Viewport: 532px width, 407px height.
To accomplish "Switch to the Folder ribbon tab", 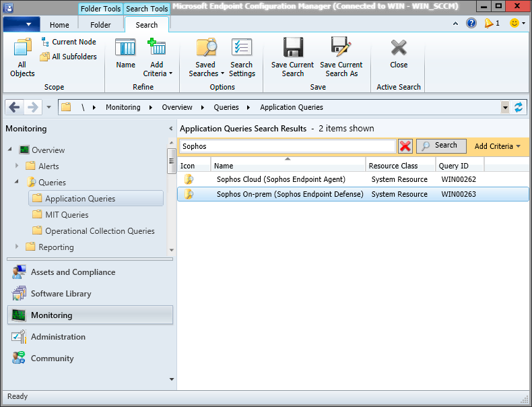I will [100, 25].
